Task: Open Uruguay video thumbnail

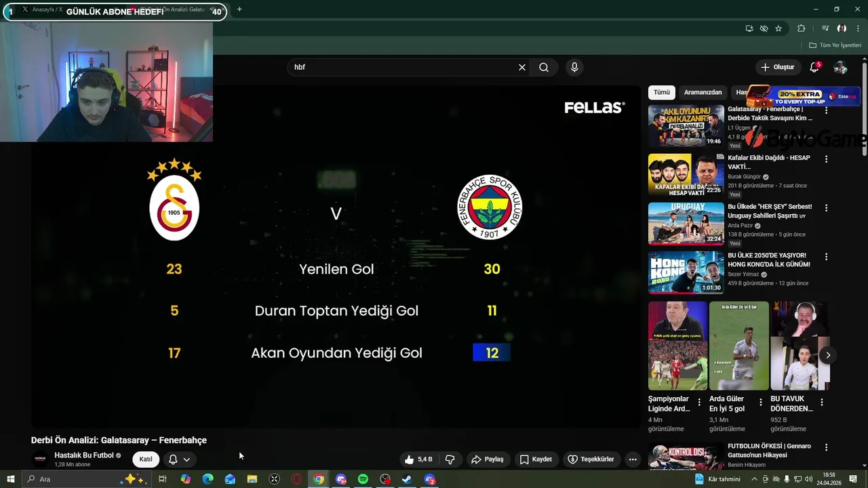Action: click(686, 224)
